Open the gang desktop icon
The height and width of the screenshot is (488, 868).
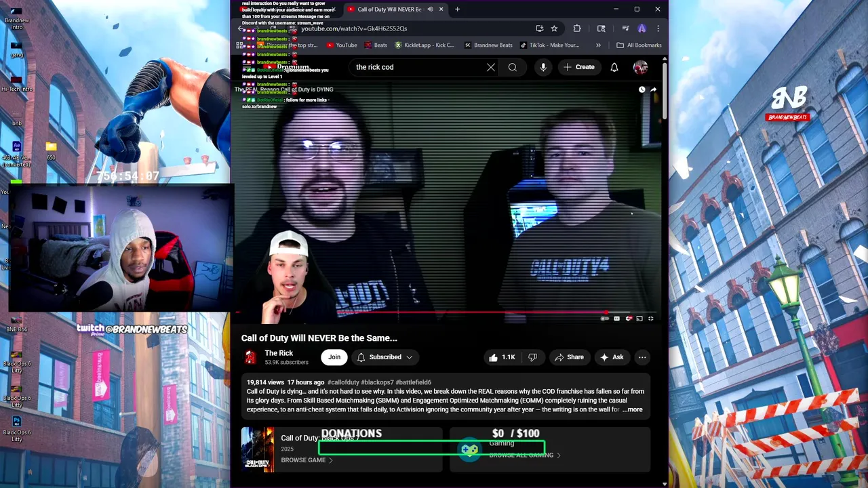pos(17,50)
